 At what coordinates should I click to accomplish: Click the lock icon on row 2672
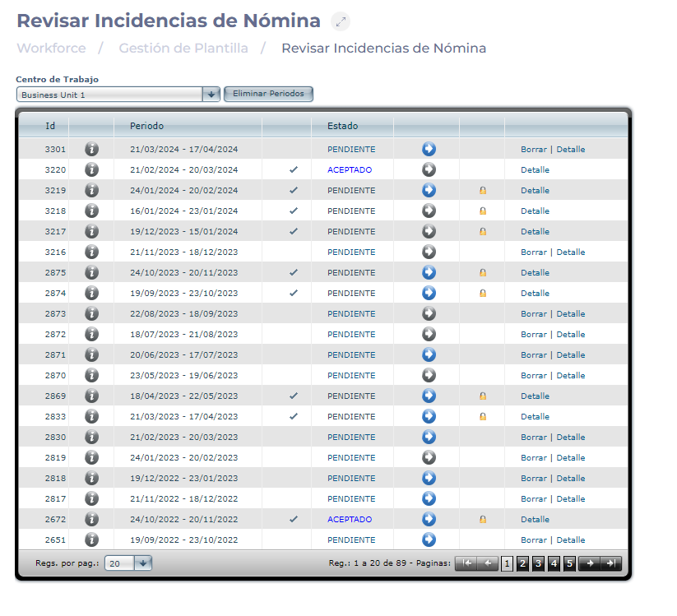[x=483, y=519]
